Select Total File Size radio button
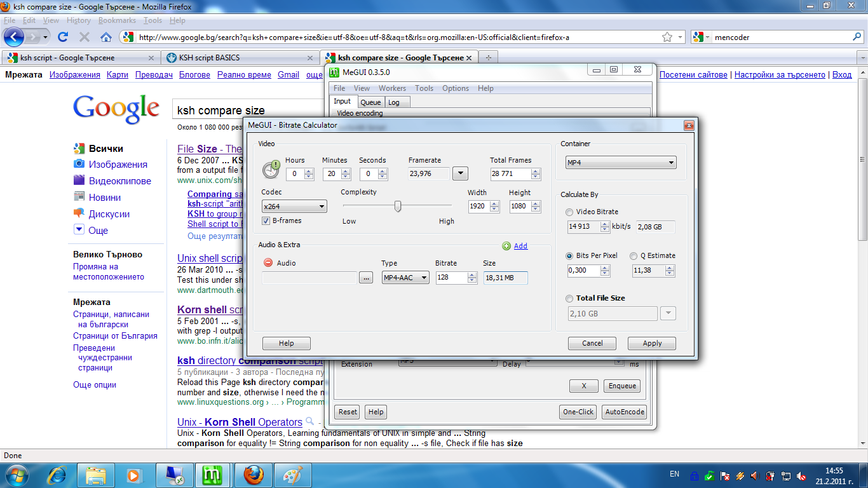This screenshot has height=488, width=868. tap(570, 298)
